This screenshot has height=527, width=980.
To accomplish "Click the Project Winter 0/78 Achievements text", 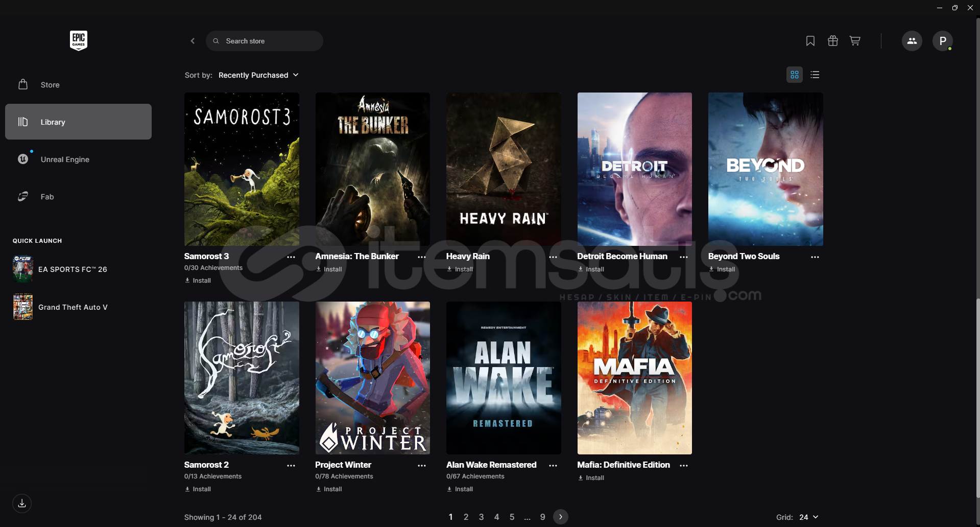I will 344,476.
